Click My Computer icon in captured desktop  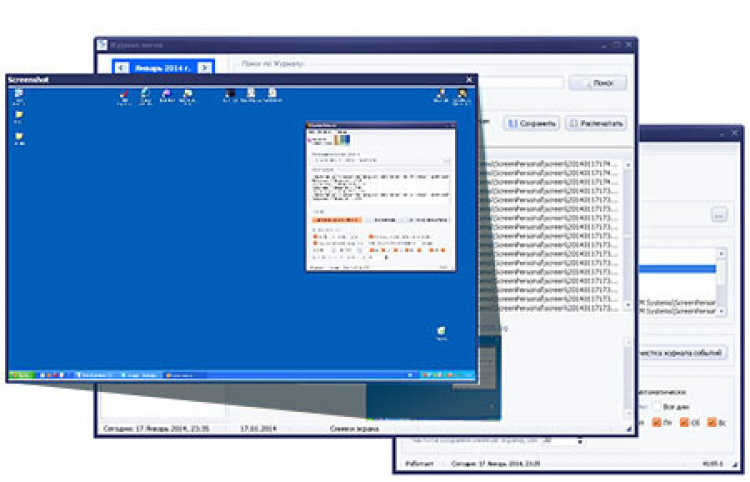click(19, 96)
